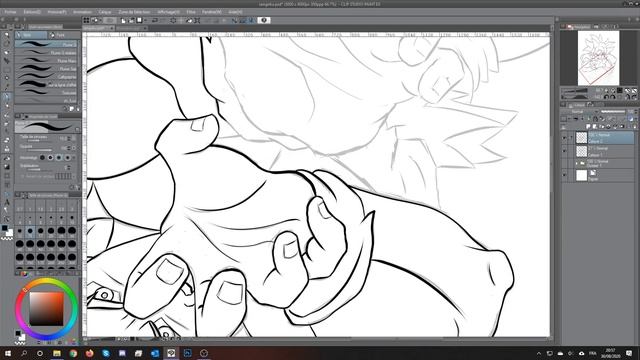This screenshot has height=360, width=640.
Task: Open the Windows Start menu
Action: 7,353
